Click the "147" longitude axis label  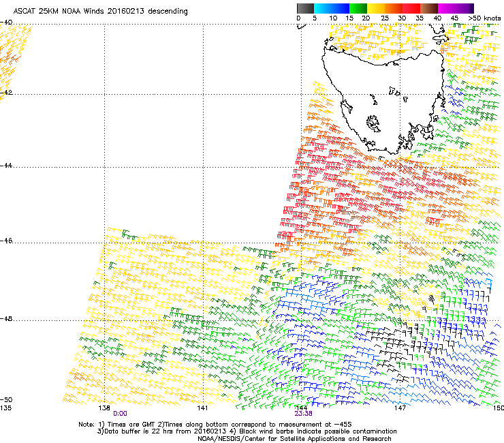coord(400,408)
